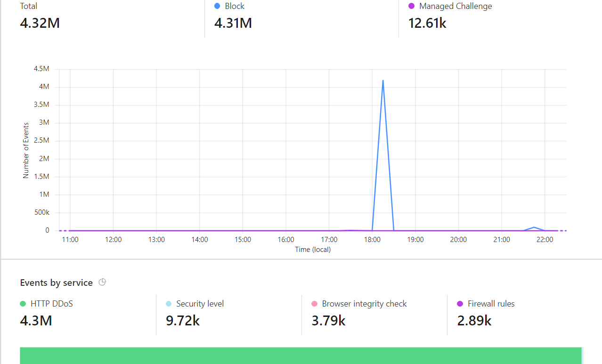Select the Firewall rules service label
This screenshot has height=364, width=602.
click(491, 304)
